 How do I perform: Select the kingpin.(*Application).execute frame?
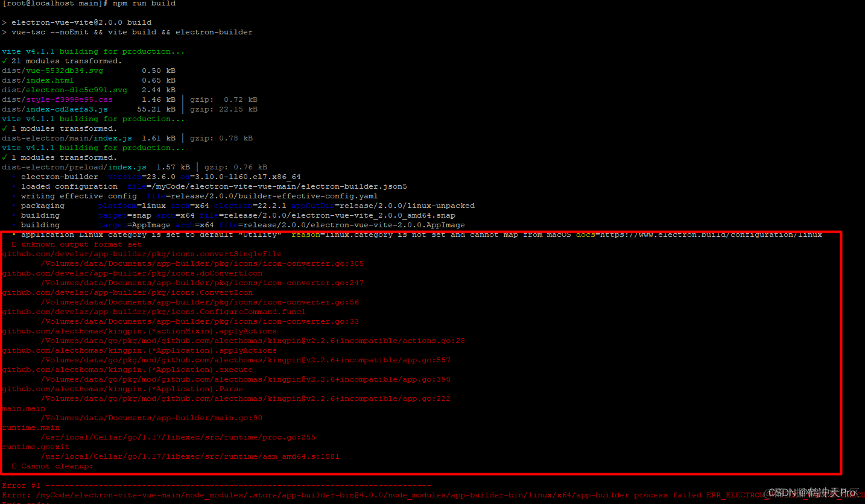[127, 370]
